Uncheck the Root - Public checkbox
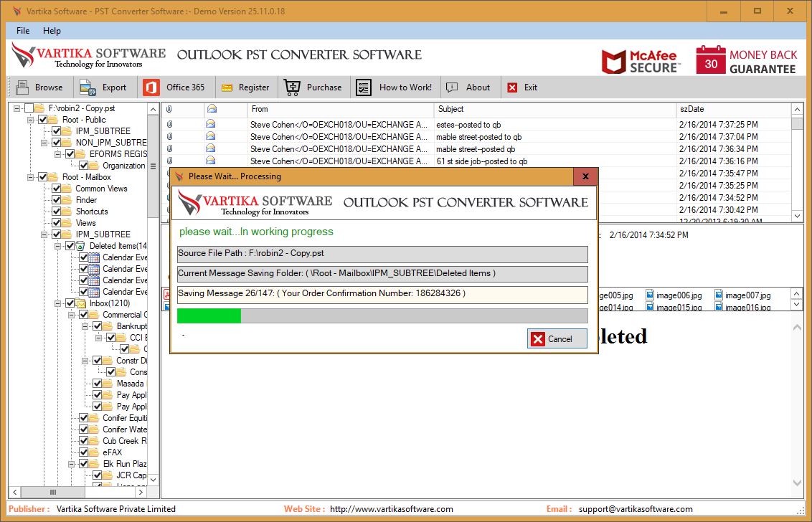The width and height of the screenshot is (812, 522). pyautogui.click(x=42, y=120)
